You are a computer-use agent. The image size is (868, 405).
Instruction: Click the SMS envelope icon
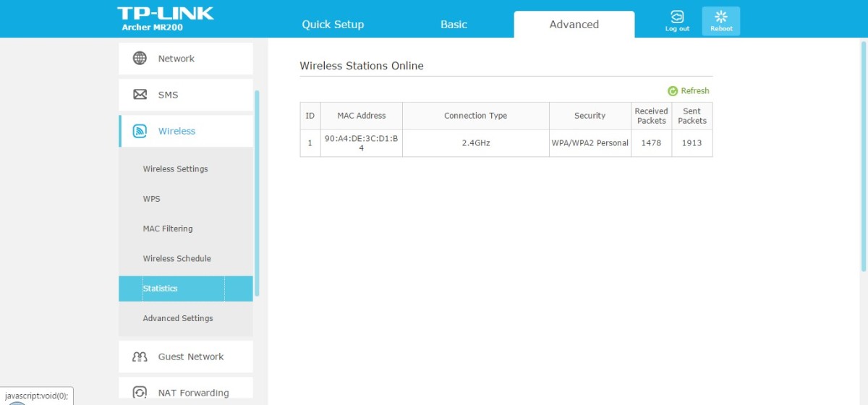pos(140,95)
